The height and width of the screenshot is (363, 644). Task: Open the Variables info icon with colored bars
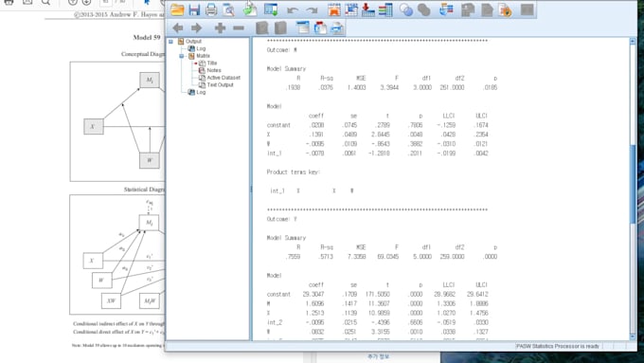pyautogui.click(x=385, y=9)
